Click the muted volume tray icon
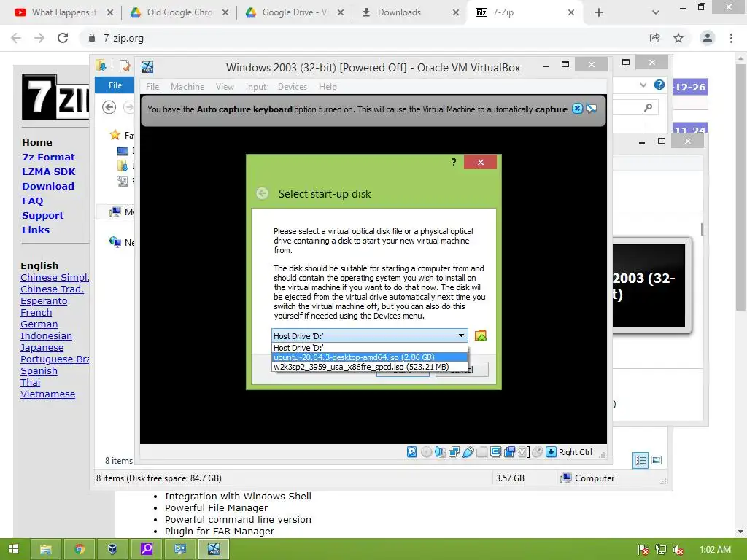Viewport: 747px width, 560px height. click(678, 550)
